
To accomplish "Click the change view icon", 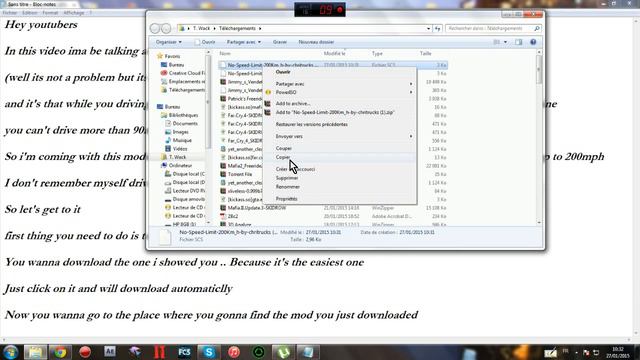I will click(497, 42).
